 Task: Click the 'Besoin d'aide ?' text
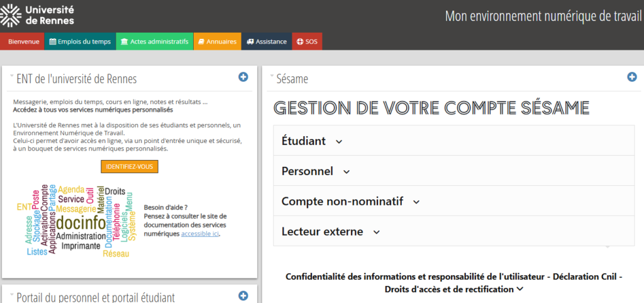coord(166,207)
